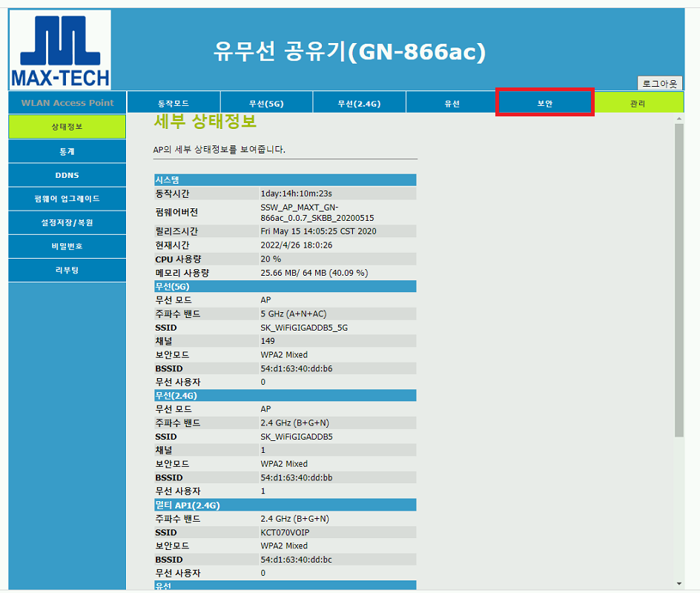
Task: Click firmware version SSW_AP_MAXT_GN-866ac value
Action: pos(317,213)
